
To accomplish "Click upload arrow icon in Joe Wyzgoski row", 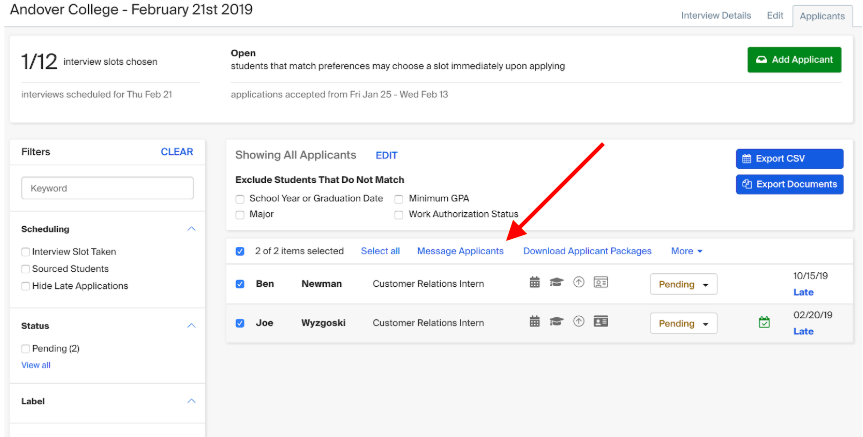I will coord(578,322).
